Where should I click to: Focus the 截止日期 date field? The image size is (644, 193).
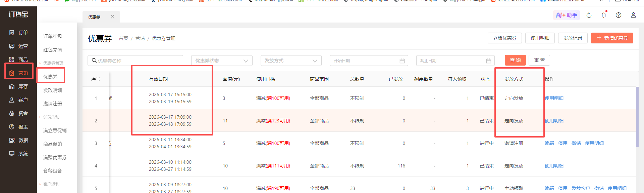tap(455, 61)
